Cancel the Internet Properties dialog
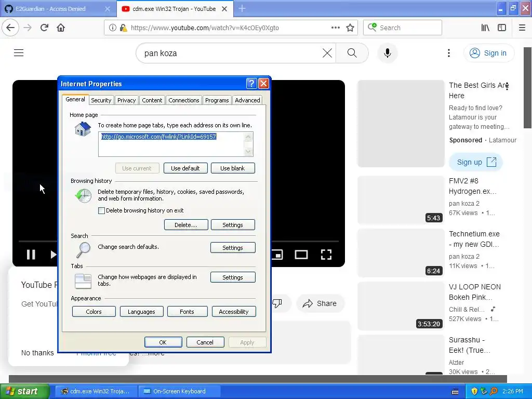The height and width of the screenshot is (399, 532). pyautogui.click(x=205, y=342)
